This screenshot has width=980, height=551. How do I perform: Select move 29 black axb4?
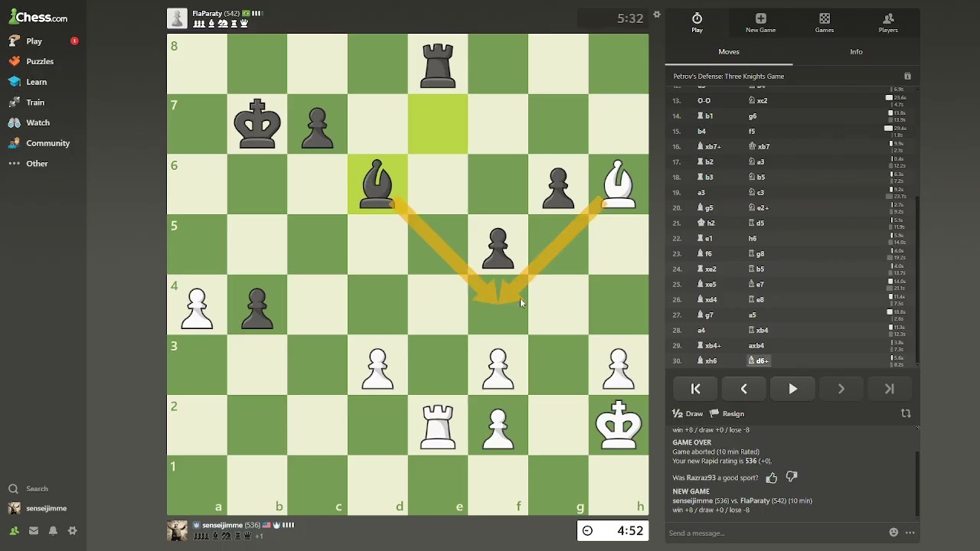click(756, 346)
